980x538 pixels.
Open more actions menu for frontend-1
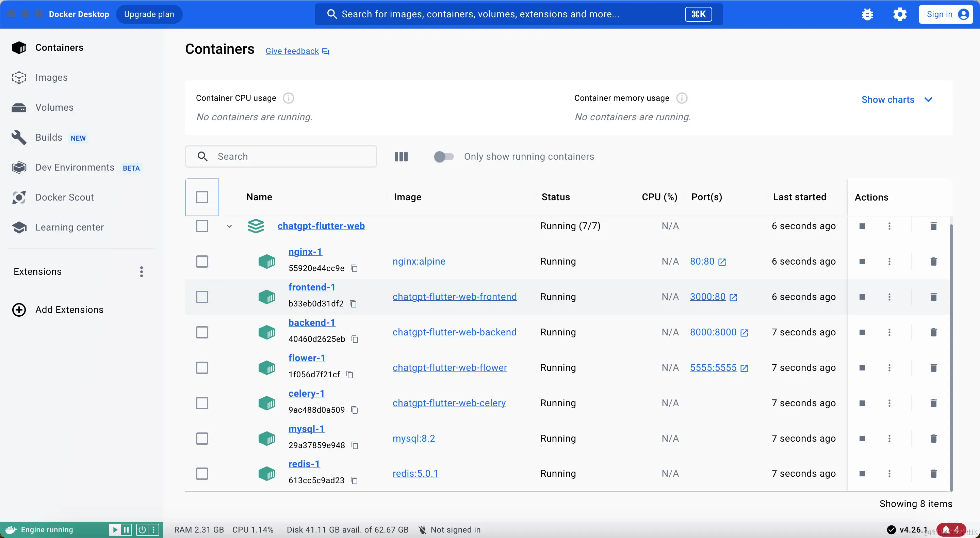(x=889, y=297)
